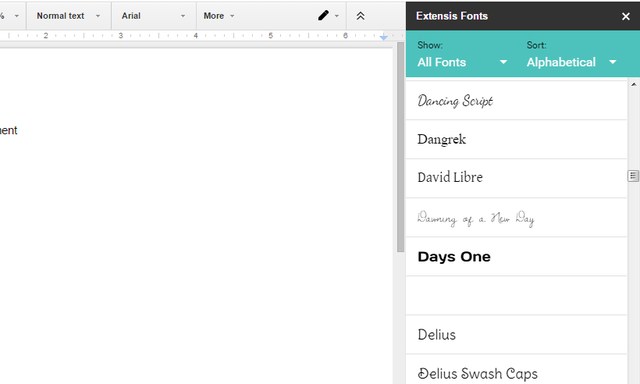
Task: Close the Extensis Fonts sidebar
Action: 625,16
